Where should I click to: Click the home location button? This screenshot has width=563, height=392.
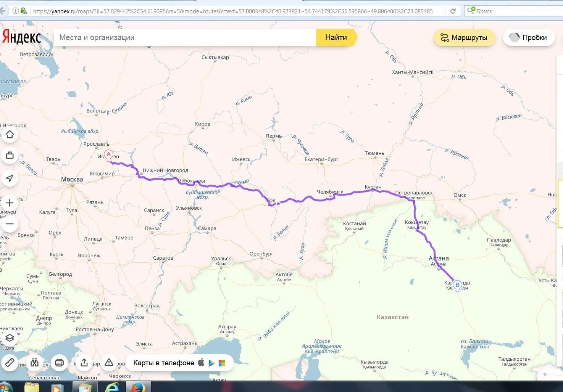pyautogui.click(x=10, y=135)
